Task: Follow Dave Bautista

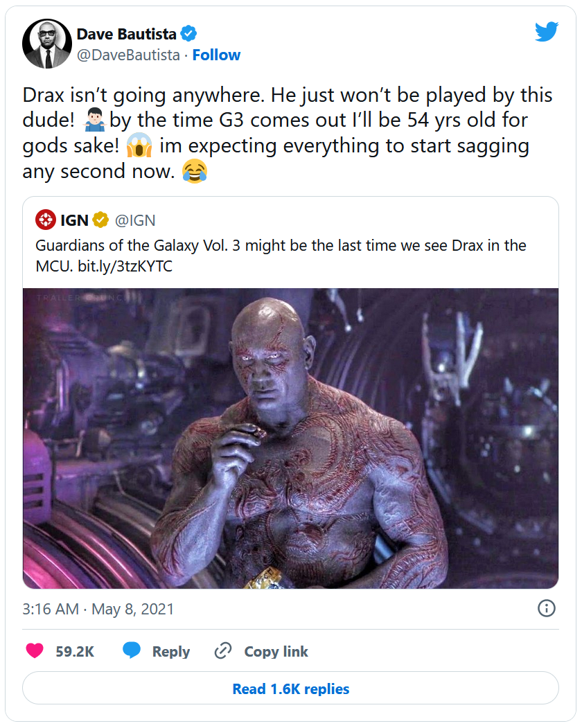Action: click(216, 55)
